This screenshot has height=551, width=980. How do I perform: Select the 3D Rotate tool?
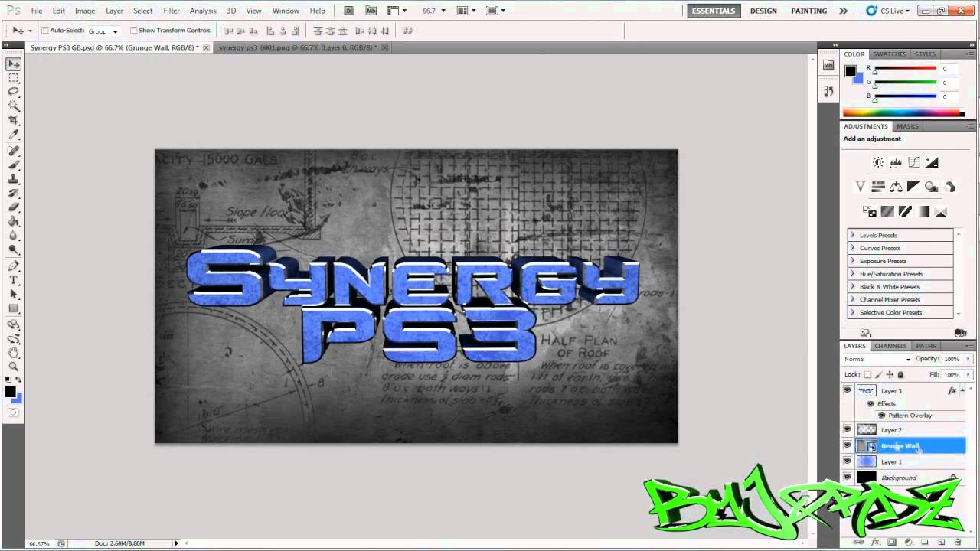pyautogui.click(x=14, y=324)
